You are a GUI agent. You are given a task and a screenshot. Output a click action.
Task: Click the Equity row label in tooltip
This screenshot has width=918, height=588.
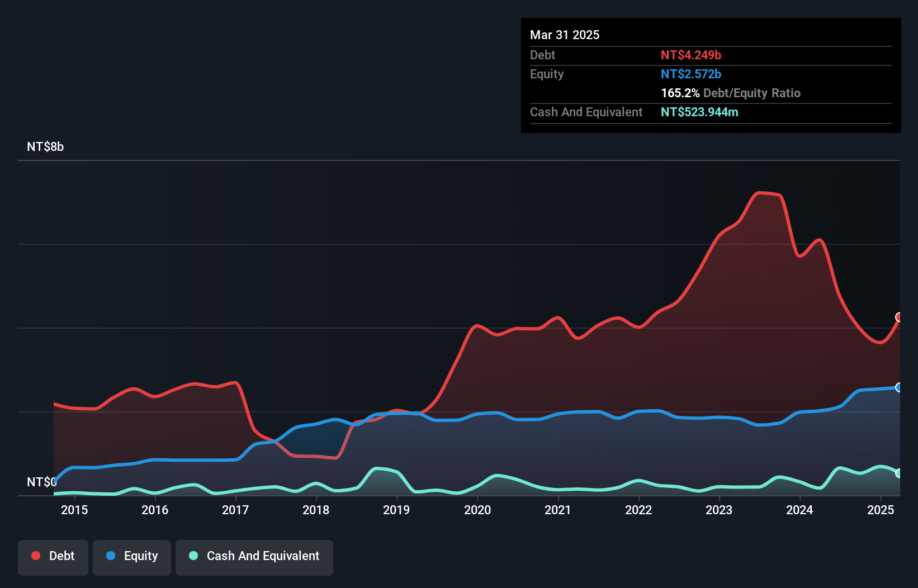[x=547, y=74]
